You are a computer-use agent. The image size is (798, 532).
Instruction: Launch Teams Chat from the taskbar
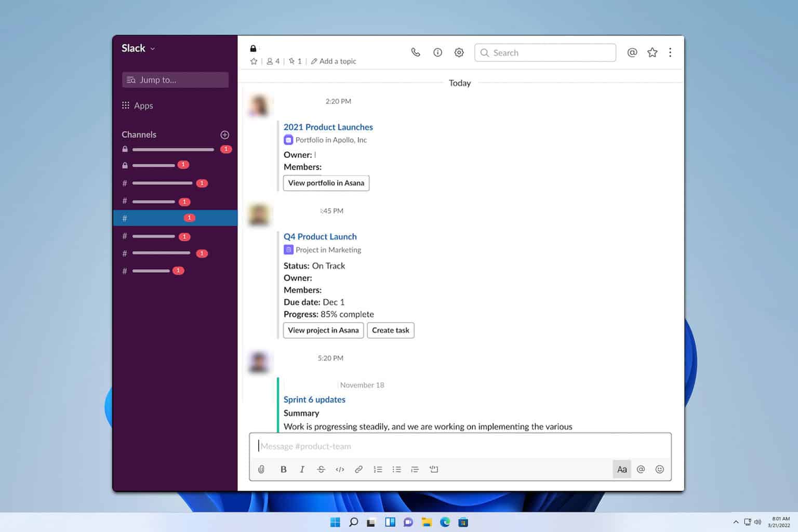(x=408, y=522)
